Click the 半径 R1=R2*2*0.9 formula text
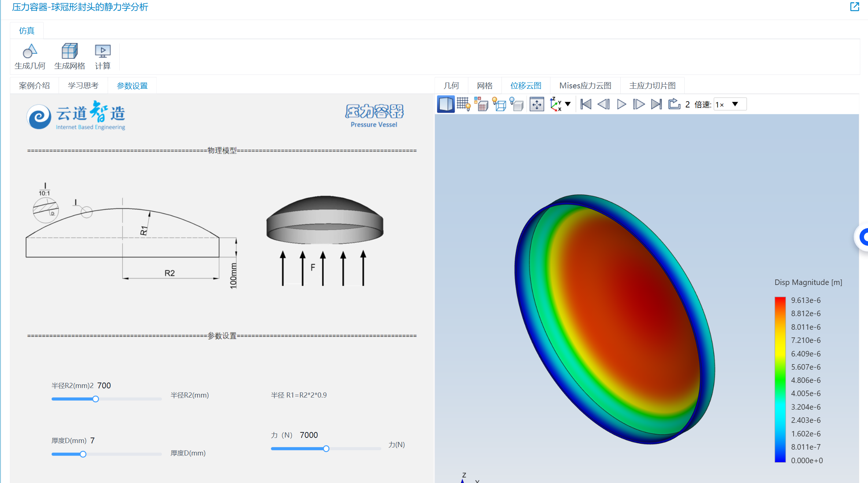 tap(299, 395)
